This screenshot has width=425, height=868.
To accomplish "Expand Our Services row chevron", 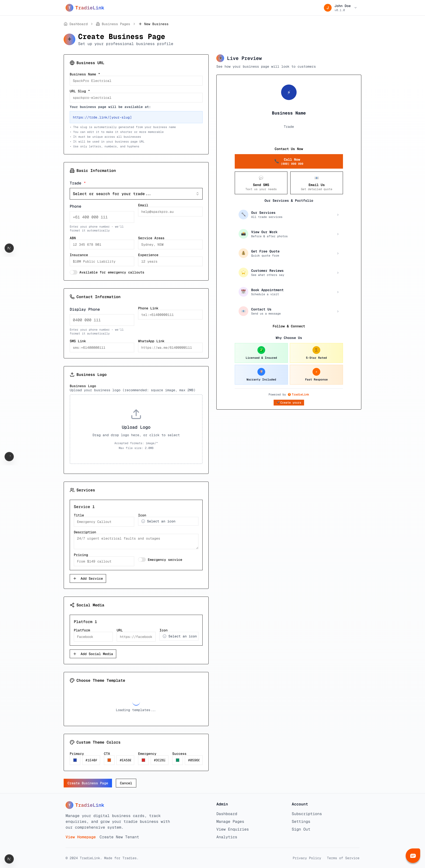I will [338, 215].
